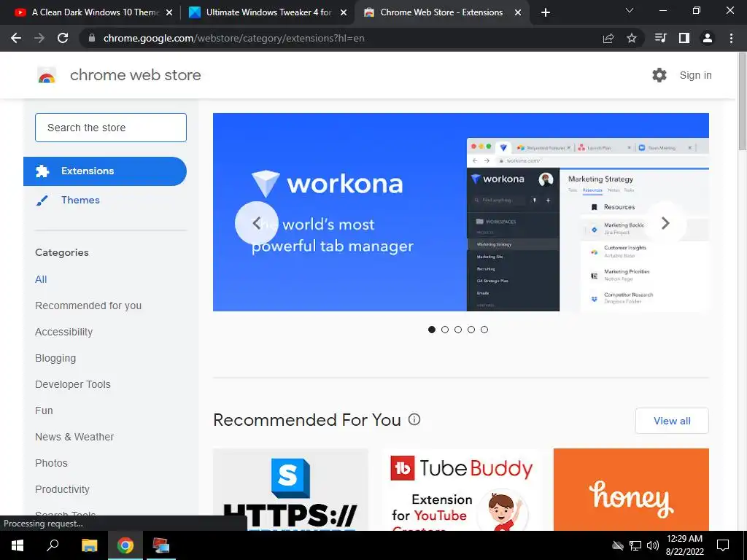
Task: Go back to the previous page
Action: tap(16, 38)
